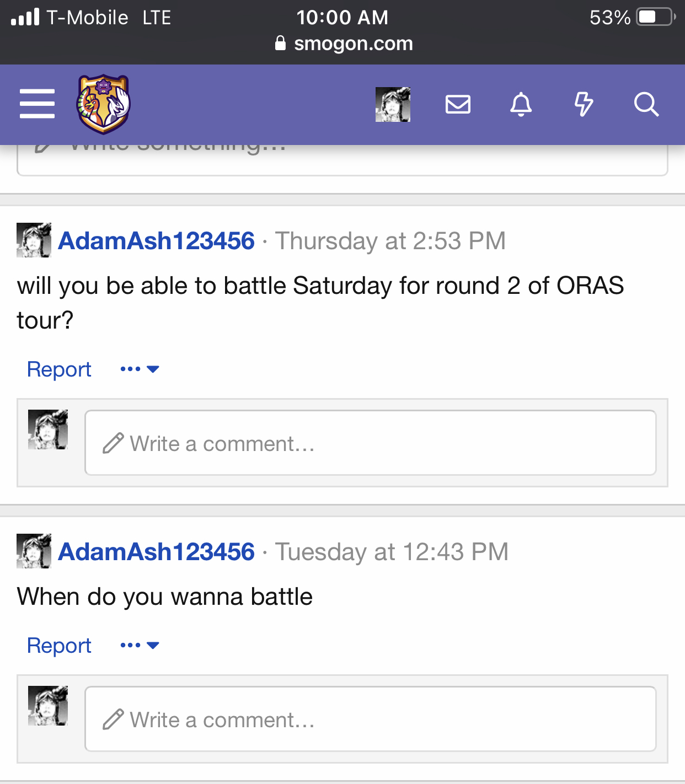Write a comment under the Thursday post

pyautogui.click(x=370, y=443)
